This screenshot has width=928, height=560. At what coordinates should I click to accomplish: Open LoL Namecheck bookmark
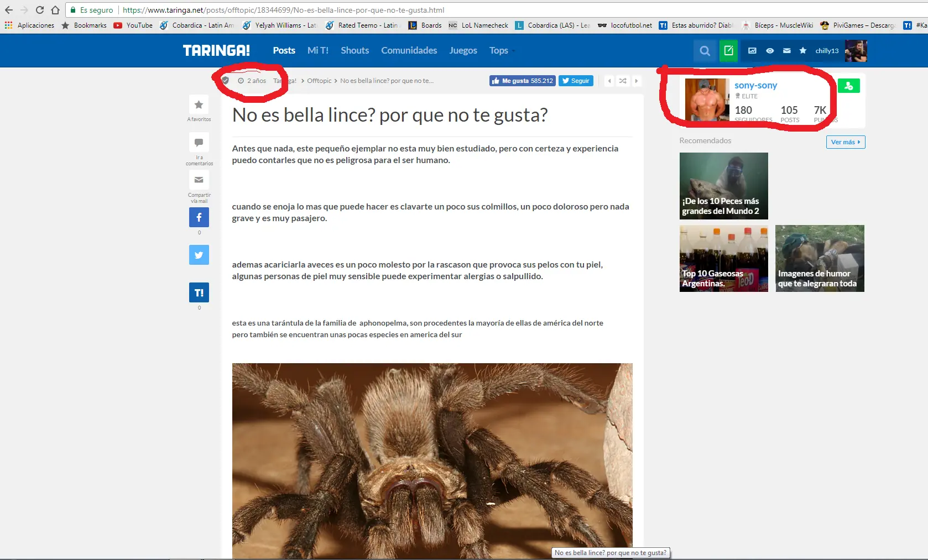point(478,25)
